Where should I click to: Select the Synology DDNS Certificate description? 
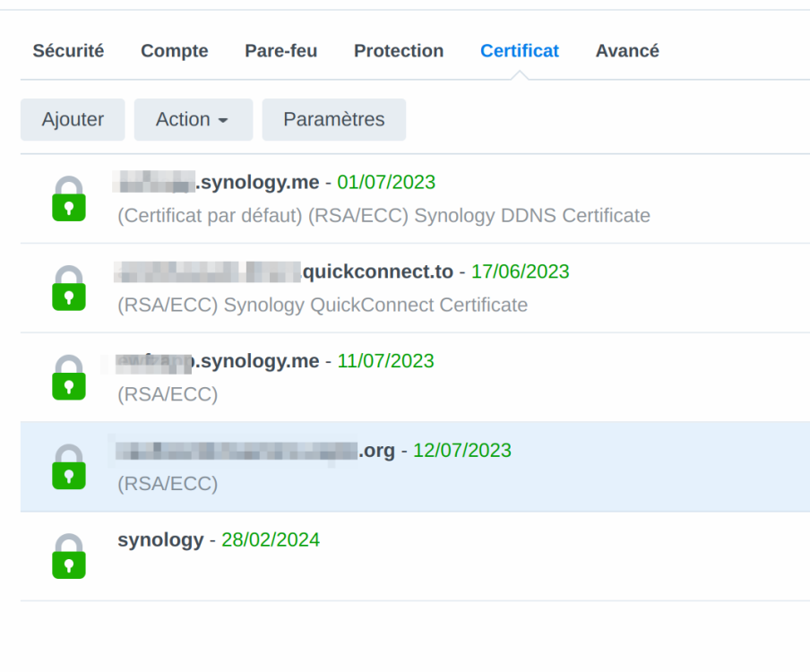[383, 215]
